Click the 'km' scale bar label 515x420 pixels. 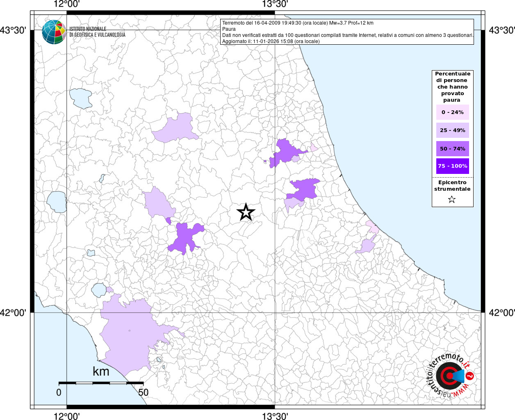pyautogui.click(x=101, y=372)
